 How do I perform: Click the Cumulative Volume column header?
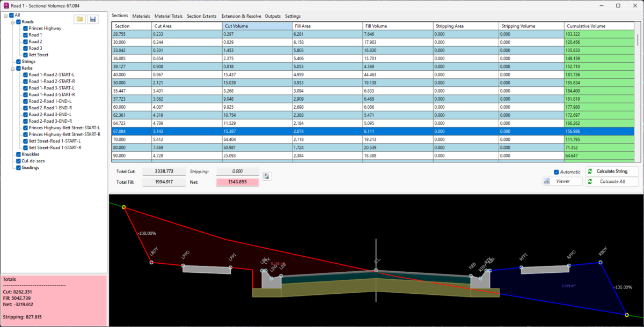tap(599, 26)
